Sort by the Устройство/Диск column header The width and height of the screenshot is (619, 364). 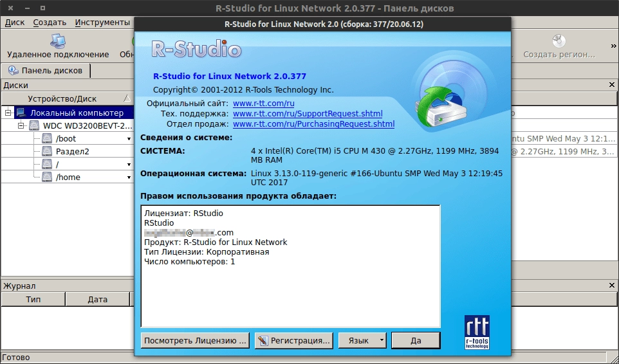pos(67,98)
